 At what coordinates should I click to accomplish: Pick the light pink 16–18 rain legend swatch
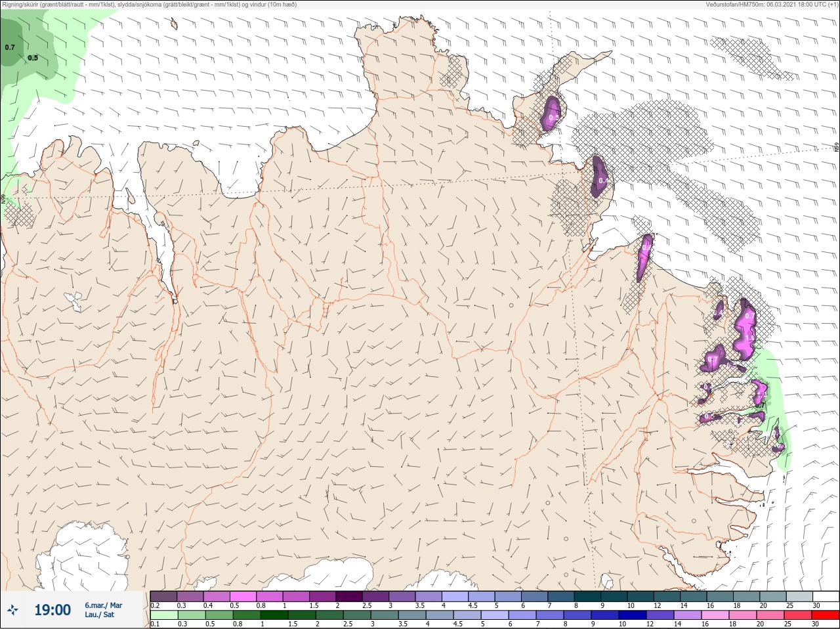(717, 615)
